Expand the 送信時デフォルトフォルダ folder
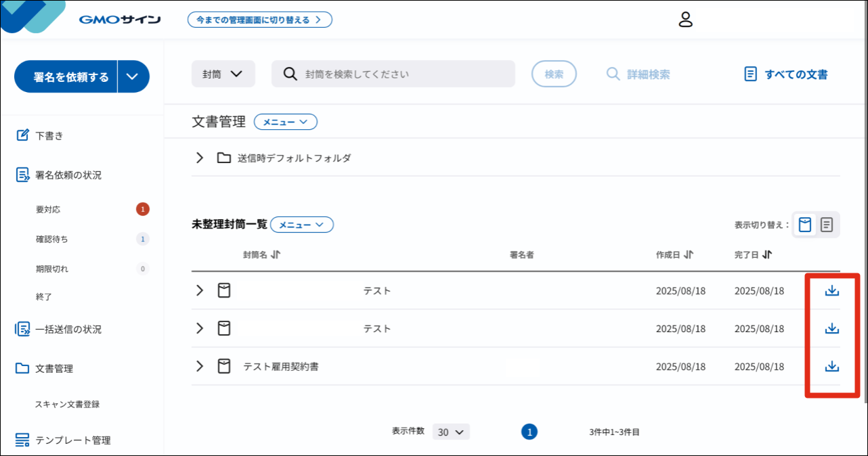Viewport: 868px width, 456px height. click(x=200, y=158)
